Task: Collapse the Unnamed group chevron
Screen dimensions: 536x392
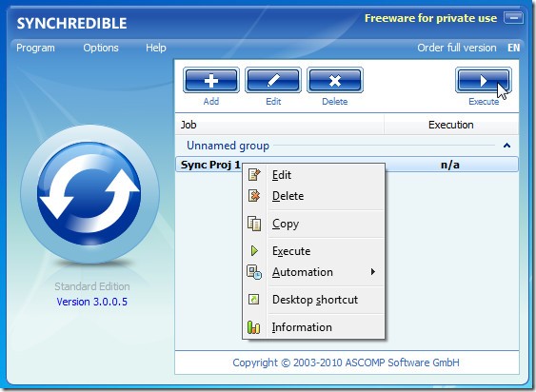Action: tap(506, 146)
